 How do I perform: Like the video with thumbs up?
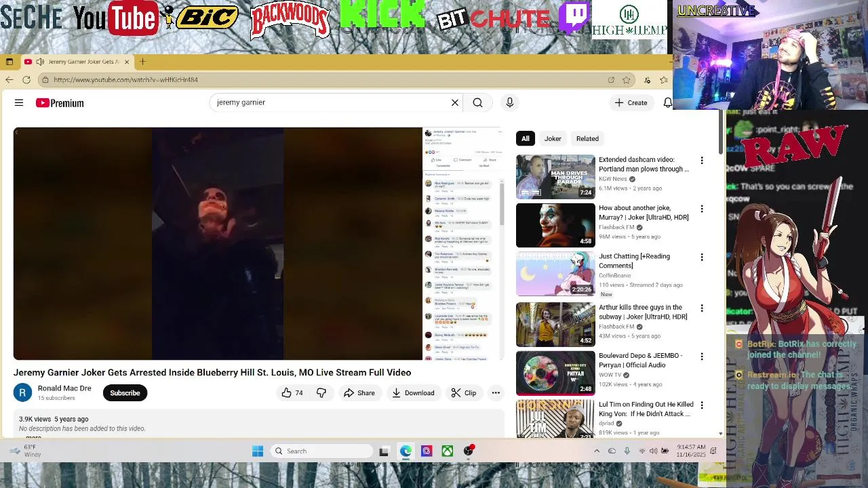tap(292, 393)
